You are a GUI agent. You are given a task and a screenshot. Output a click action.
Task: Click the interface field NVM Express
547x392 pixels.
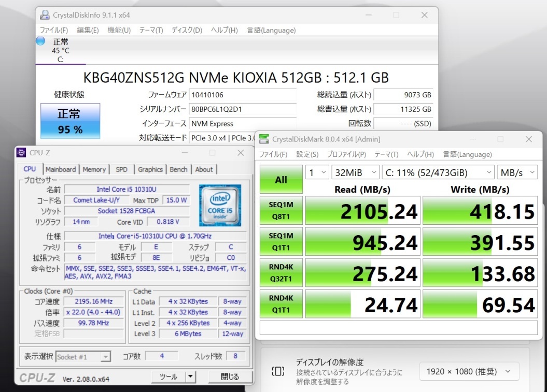[243, 123]
